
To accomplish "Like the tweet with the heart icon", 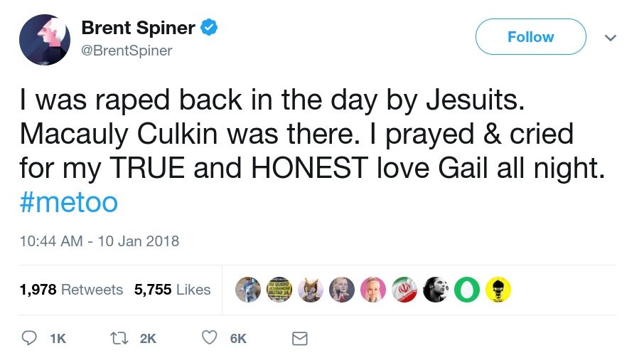I will coord(210,339).
